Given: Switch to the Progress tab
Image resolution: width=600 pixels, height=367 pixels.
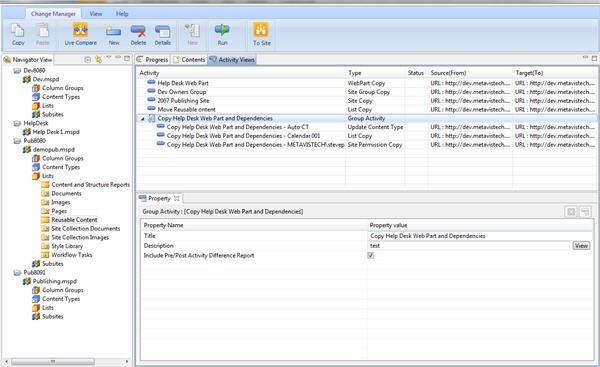Looking at the screenshot, I should pos(153,60).
